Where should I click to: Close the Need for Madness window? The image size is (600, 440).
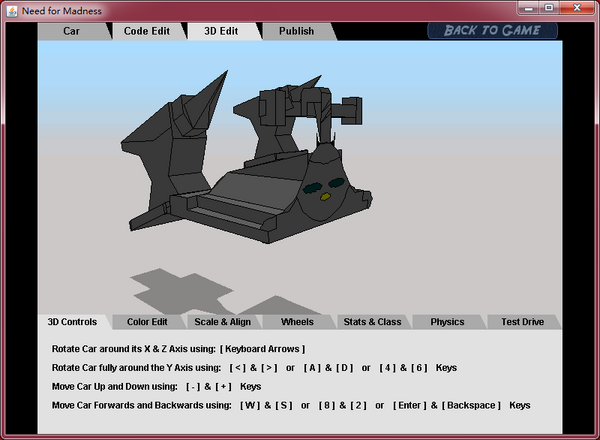tap(577, 8)
